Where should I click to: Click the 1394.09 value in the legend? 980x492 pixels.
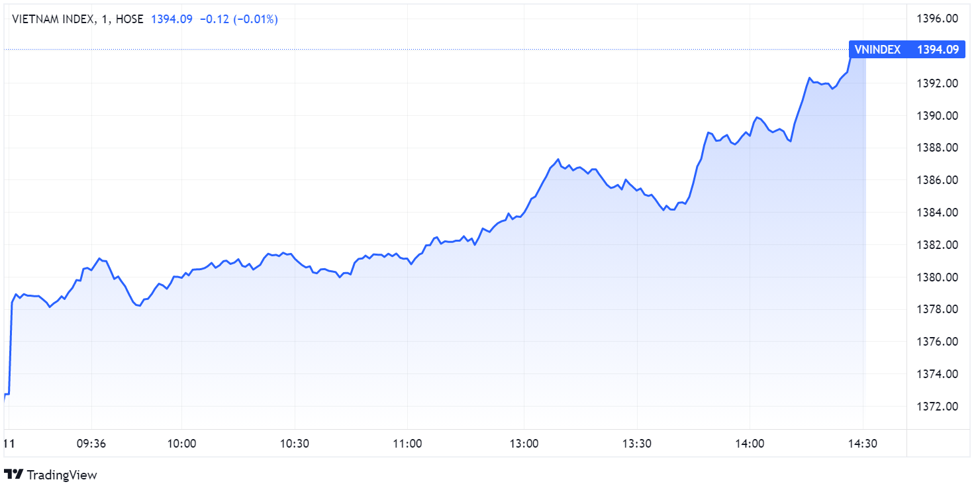(172, 19)
